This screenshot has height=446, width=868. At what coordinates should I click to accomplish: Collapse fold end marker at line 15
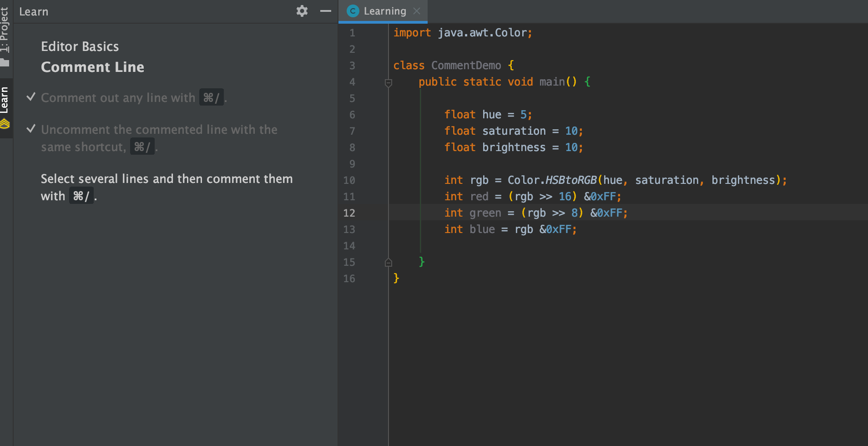(x=389, y=262)
